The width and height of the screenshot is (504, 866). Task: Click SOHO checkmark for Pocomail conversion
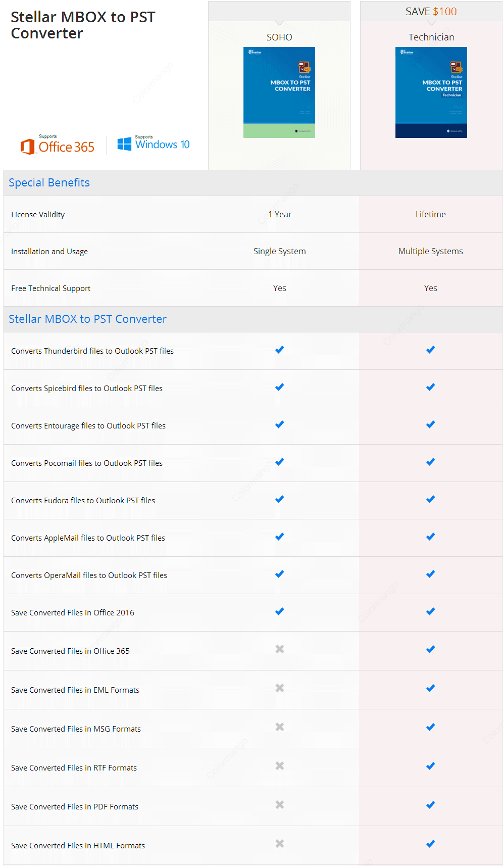coord(279,462)
